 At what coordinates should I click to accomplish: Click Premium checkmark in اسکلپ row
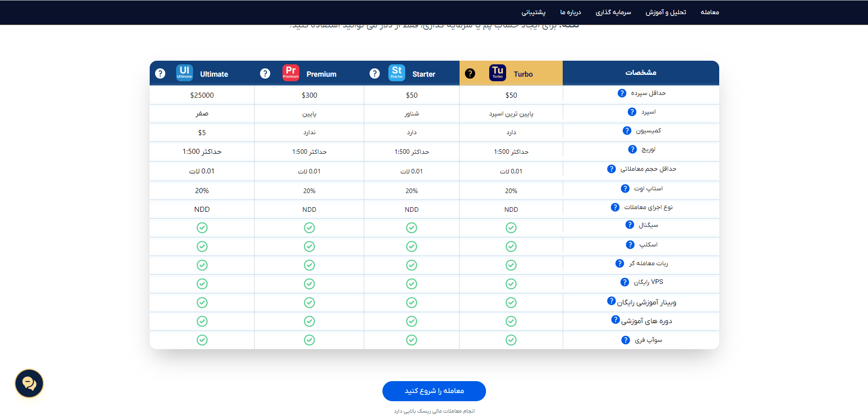309,246
